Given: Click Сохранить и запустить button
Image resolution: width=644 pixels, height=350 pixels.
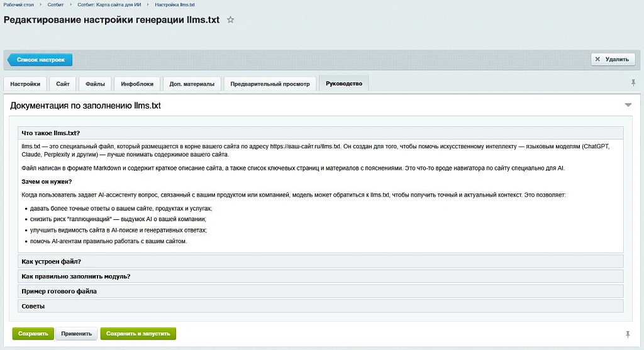Looking at the screenshot, I should coord(138,334).
